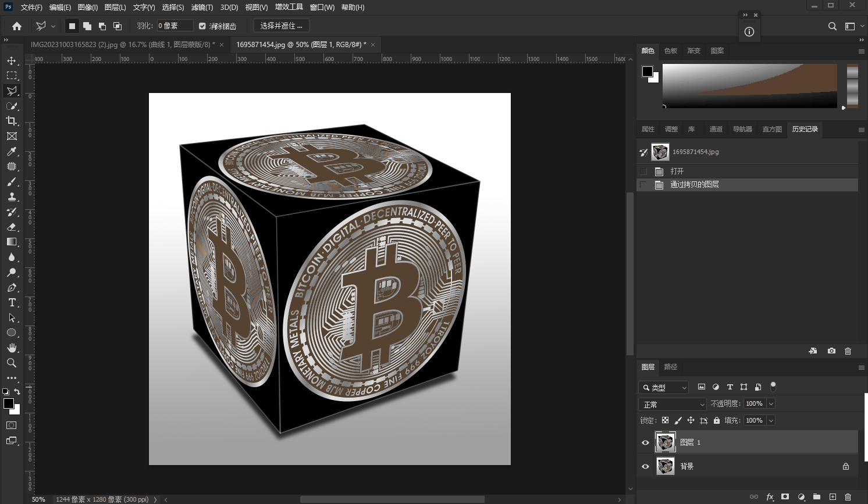Select the Ellipse shape tool
This screenshot has width=868, height=504.
click(12, 333)
